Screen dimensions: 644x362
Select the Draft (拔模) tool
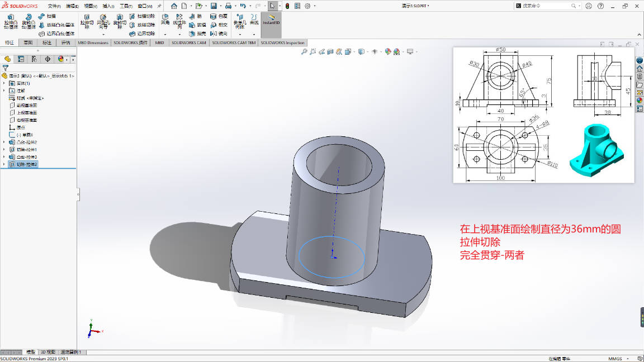[197, 25]
